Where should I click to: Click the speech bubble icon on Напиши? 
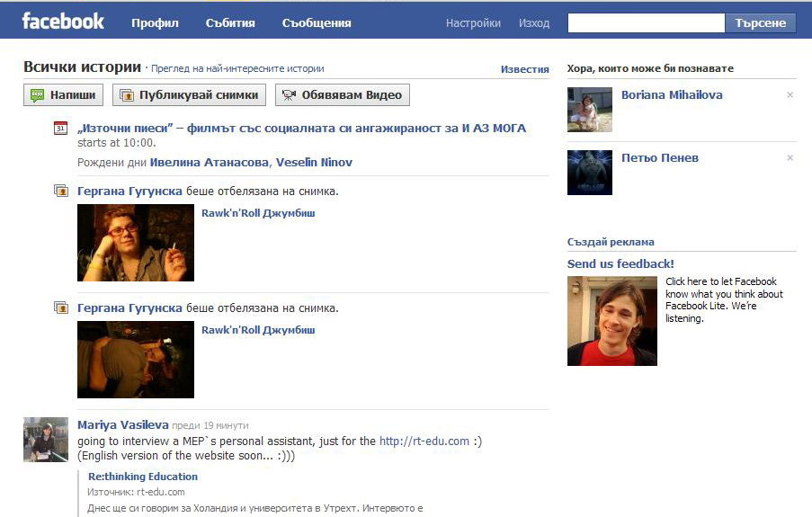(x=37, y=95)
